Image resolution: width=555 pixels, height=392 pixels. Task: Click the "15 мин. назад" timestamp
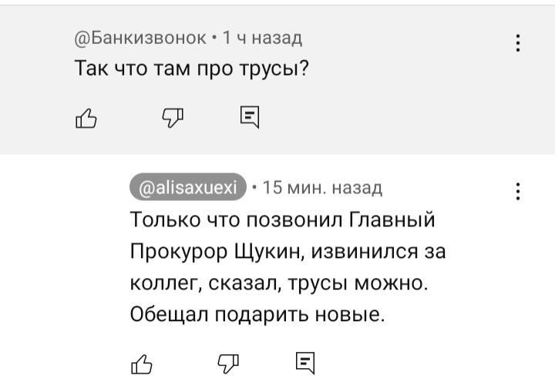(x=322, y=187)
